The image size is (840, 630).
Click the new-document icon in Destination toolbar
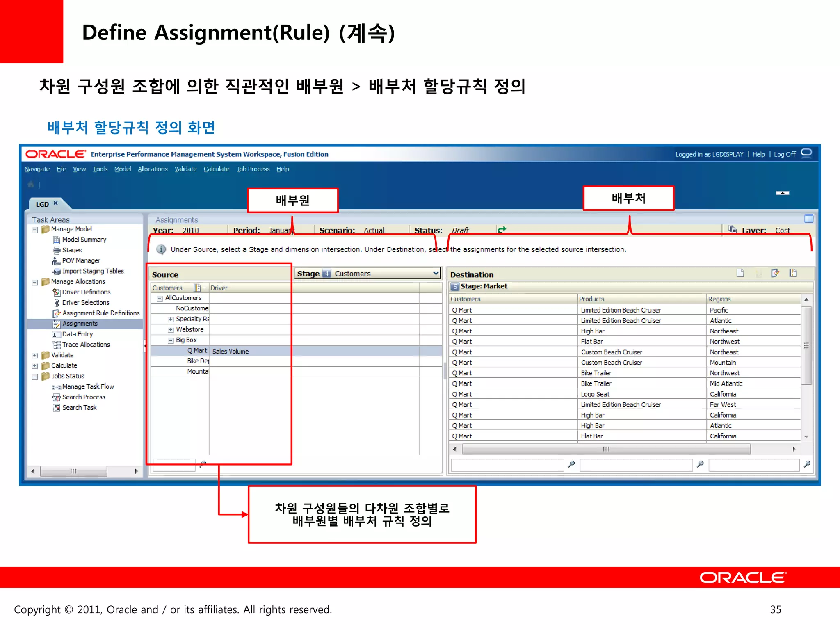click(740, 273)
